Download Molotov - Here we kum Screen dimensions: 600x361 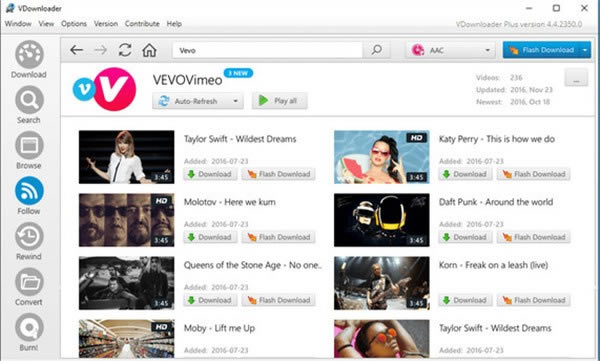pos(210,237)
